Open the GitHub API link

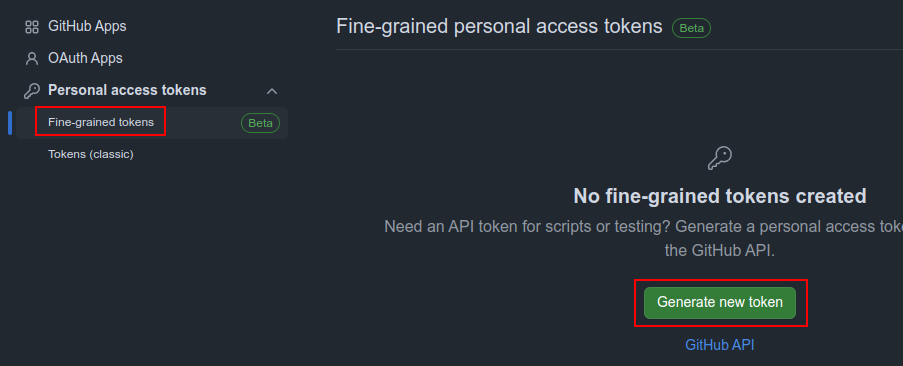[x=720, y=345]
